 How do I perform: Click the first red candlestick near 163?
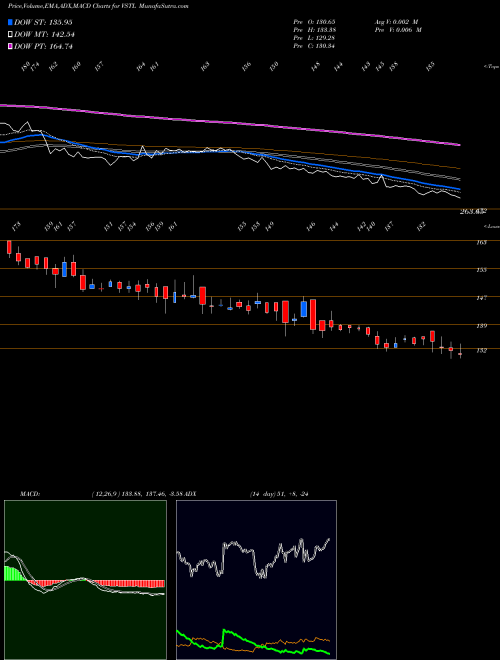point(9,248)
